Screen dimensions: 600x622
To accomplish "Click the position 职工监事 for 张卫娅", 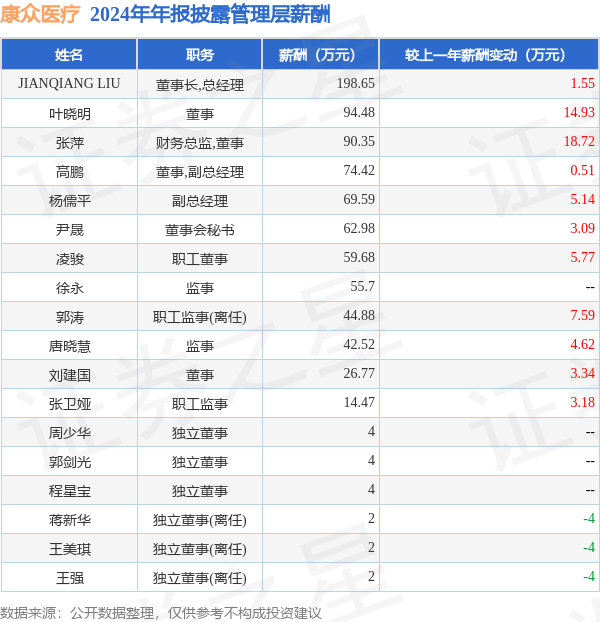I will tap(199, 404).
